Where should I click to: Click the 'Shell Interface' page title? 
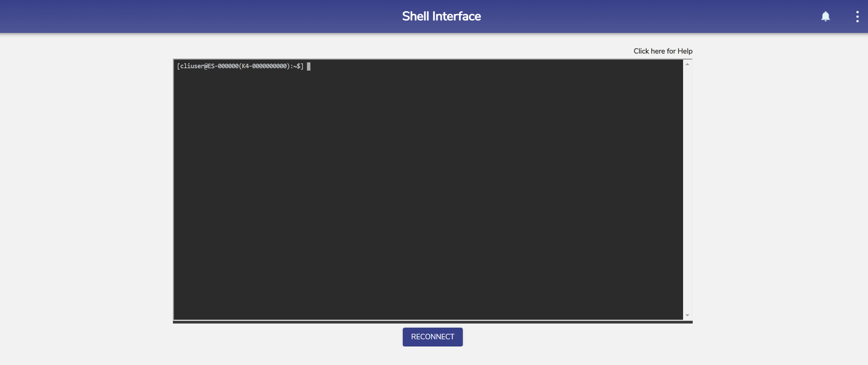[x=441, y=16]
